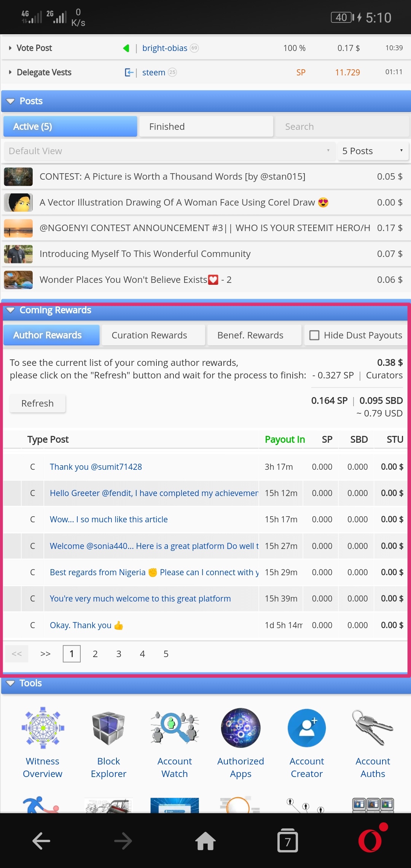Open the 5 Posts count dropdown

point(373,151)
